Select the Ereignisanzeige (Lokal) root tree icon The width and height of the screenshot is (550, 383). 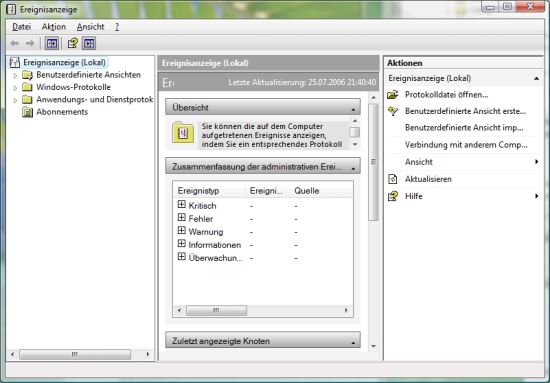tap(15, 62)
